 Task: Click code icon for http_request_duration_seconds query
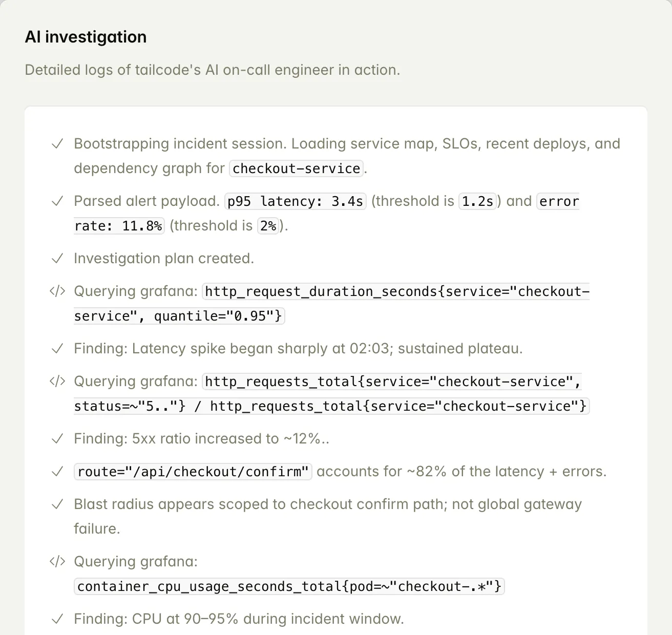tap(57, 291)
